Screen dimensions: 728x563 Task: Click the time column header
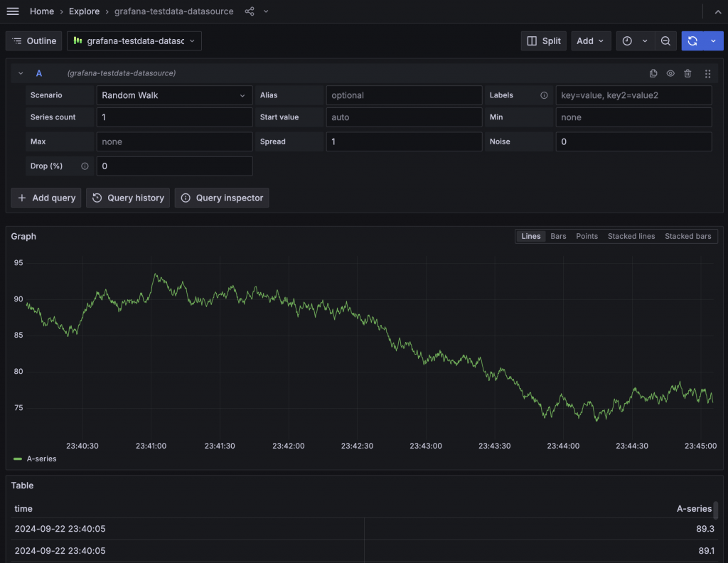23,509
